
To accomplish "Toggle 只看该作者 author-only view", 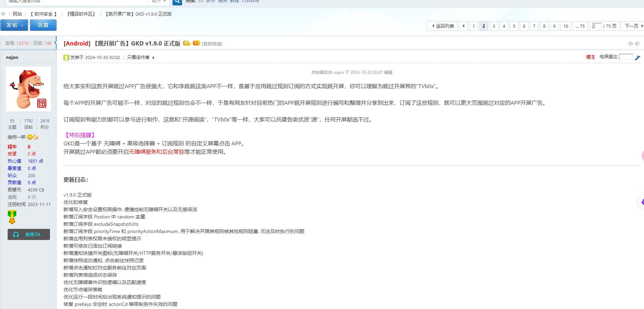I will [138, 58].
